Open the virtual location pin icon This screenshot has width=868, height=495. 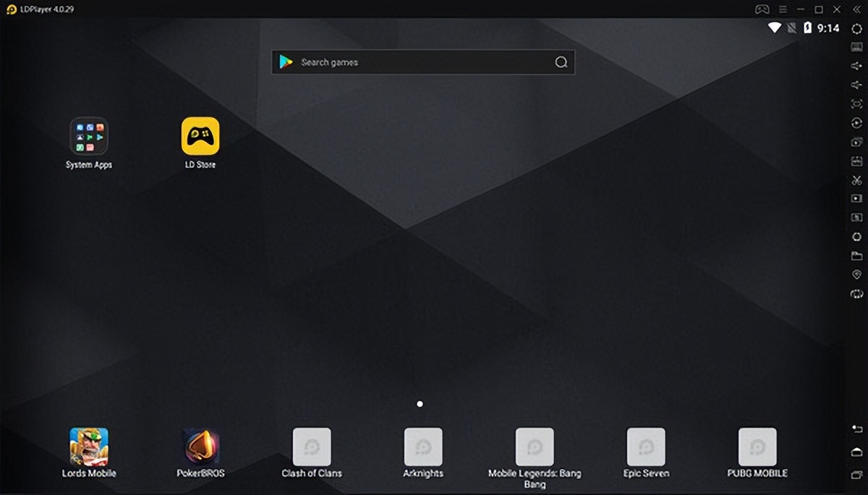point(856,274)
